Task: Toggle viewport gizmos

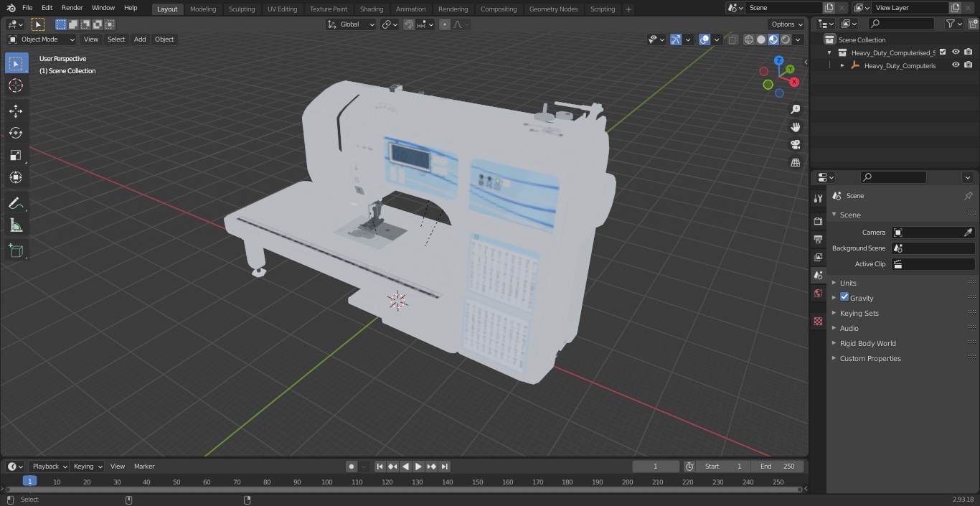Action: pos(676,39)
